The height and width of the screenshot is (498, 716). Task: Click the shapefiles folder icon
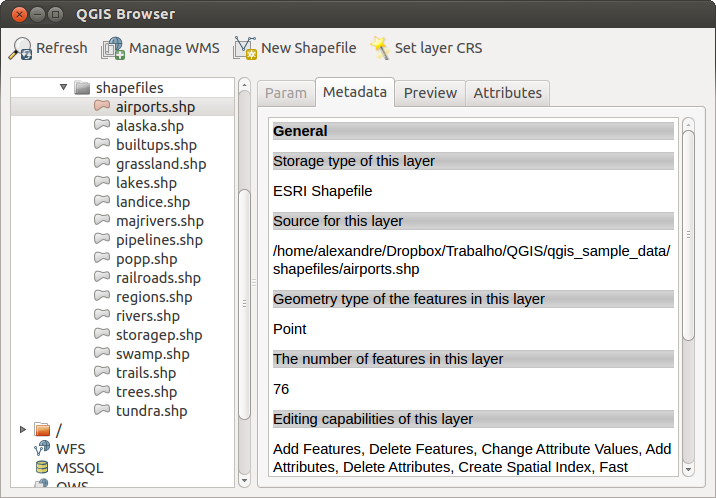click(x=82, y=88)
